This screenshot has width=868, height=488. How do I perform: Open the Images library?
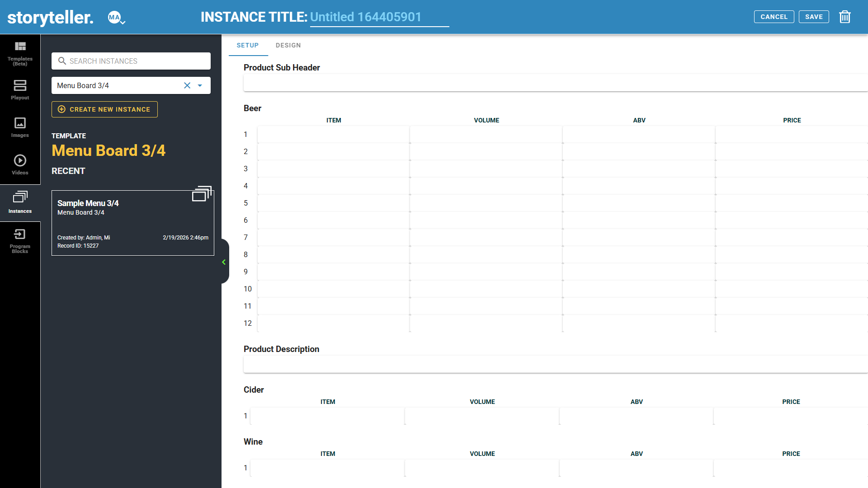20,127
